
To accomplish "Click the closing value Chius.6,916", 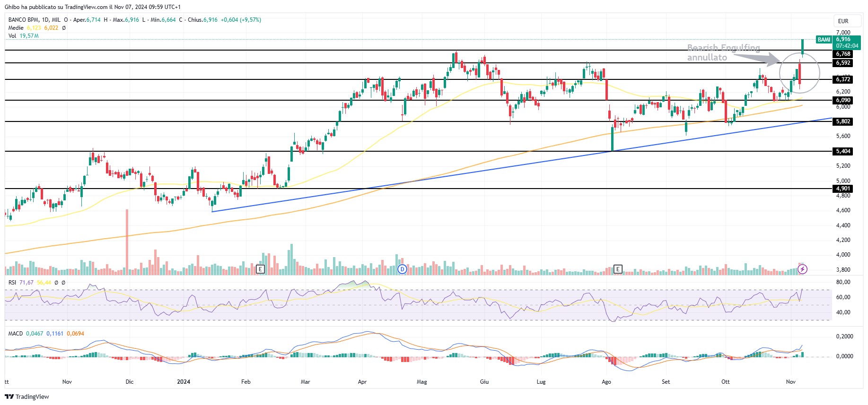I will click(x=202, y=20).
